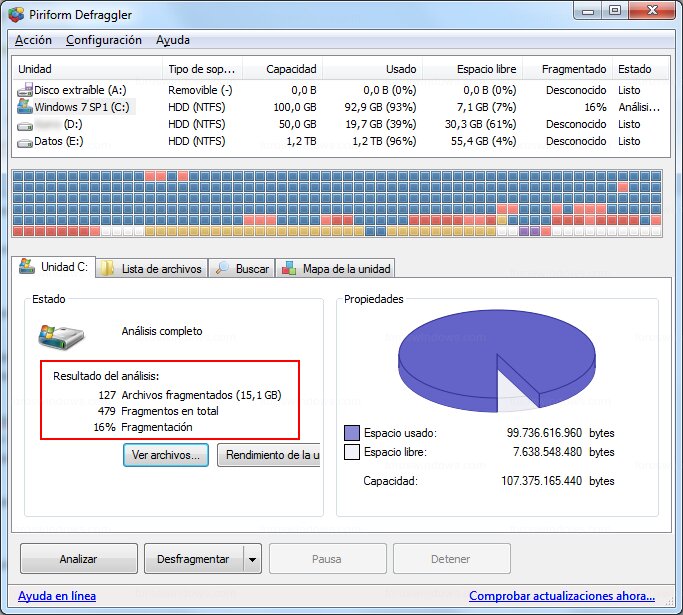Click the Pausa button
683x615 pixels.
click(328, 559)
